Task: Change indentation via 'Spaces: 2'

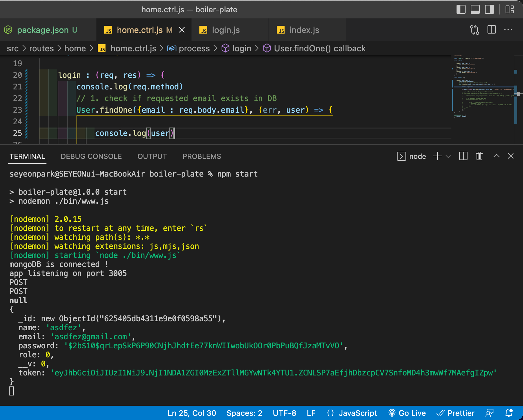Action: [244, 413]
